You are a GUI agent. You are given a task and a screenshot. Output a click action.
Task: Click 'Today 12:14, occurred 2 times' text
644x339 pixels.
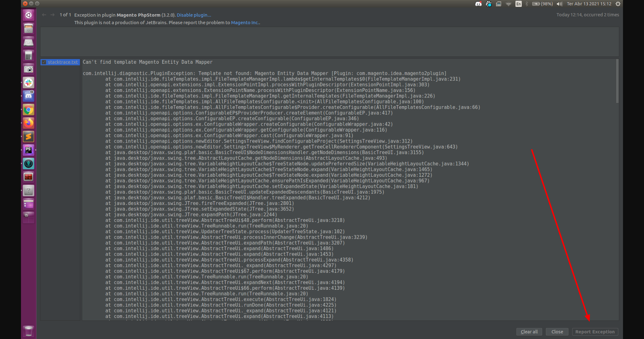pyautogui.click(x=588, y=15)
